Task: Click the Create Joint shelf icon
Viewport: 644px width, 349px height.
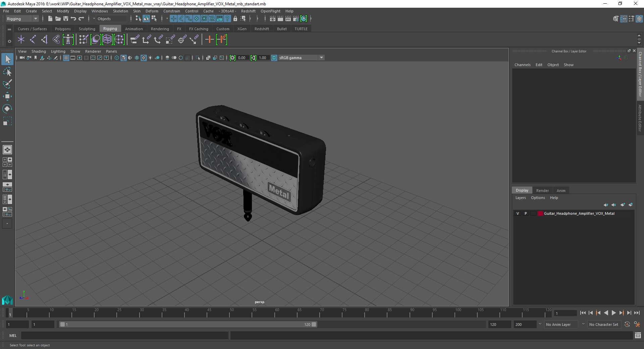Action: [33, 40]
